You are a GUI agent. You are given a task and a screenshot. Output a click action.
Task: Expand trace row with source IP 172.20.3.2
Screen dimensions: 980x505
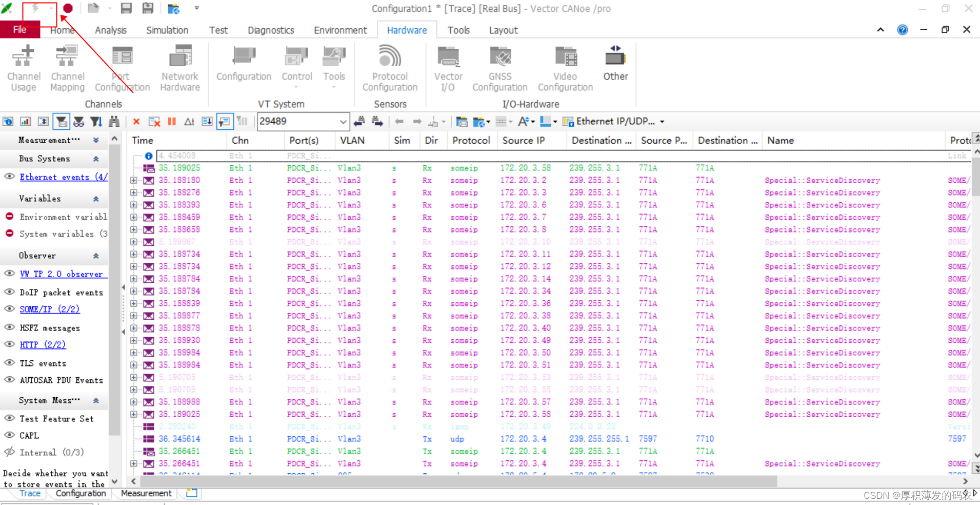pyautogui.click(x=134, y=180)
